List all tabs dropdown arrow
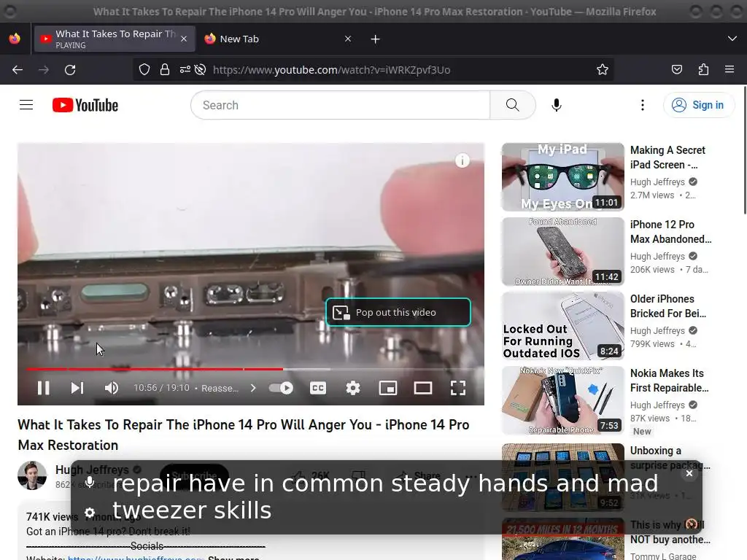 (732, 39)
